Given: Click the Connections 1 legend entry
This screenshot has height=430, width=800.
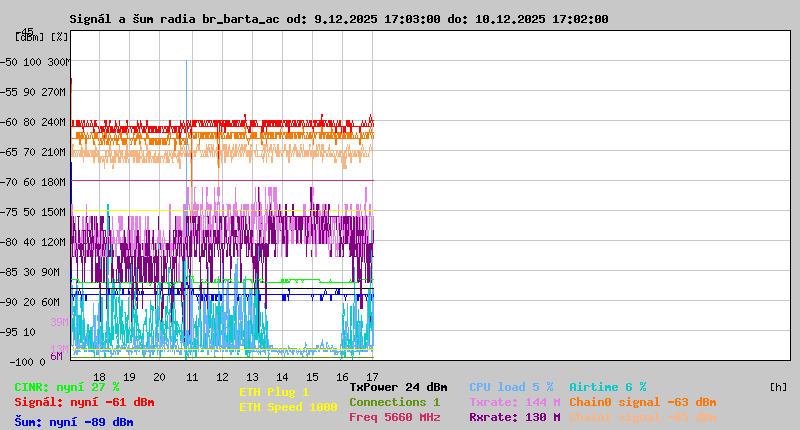Looking at the screenshot, I should pyautogui.click(x=394, y=402).
